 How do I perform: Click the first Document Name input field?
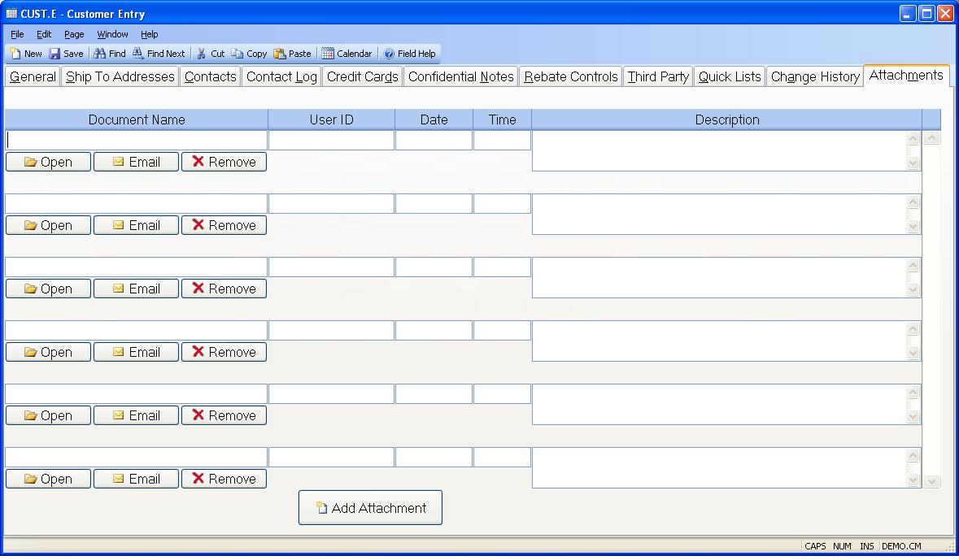[x=137, y=140]
